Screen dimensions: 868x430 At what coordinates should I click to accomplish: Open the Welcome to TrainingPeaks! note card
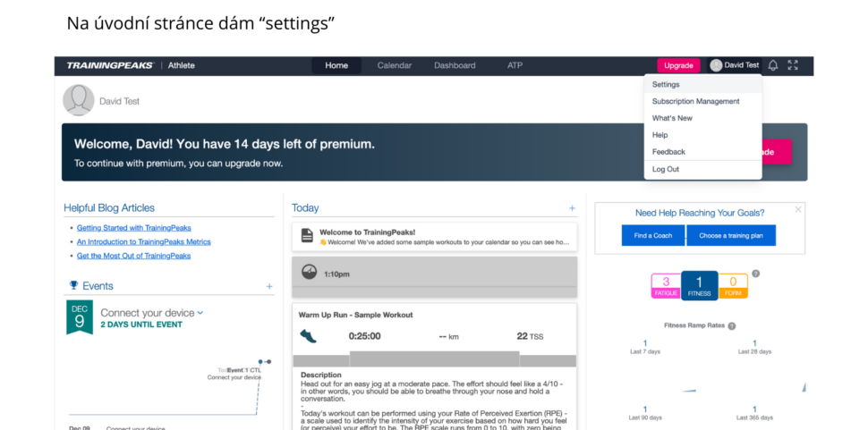pos(435,236)
